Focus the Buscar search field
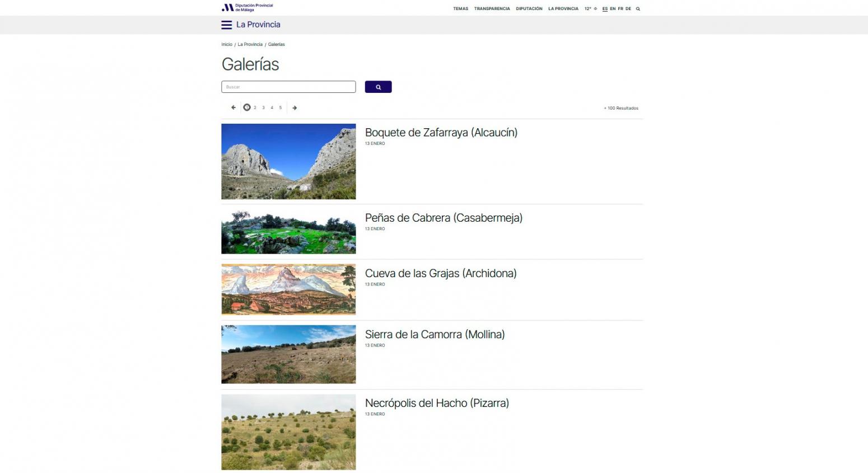 click(288, 87)
